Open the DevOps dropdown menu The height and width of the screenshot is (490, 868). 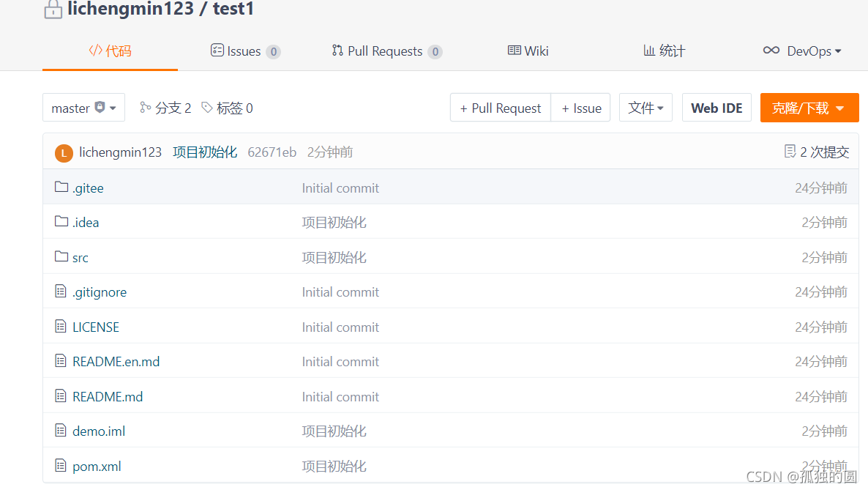coord(802,51)
